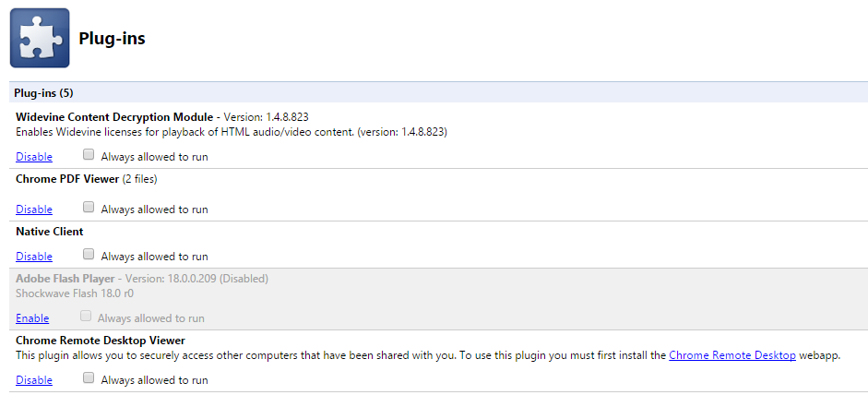Image resolution: width=868 pixels, height=407 pixels.
Task: Disable the Native Client plugin
Action: click(x=34, y=257)
